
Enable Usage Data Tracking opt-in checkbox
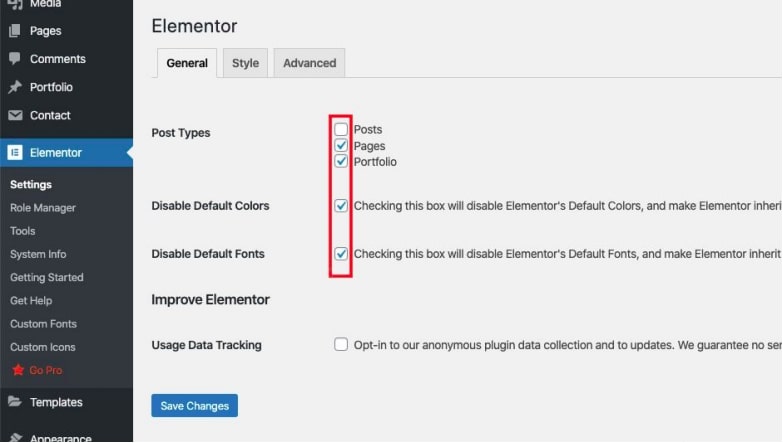341,345
